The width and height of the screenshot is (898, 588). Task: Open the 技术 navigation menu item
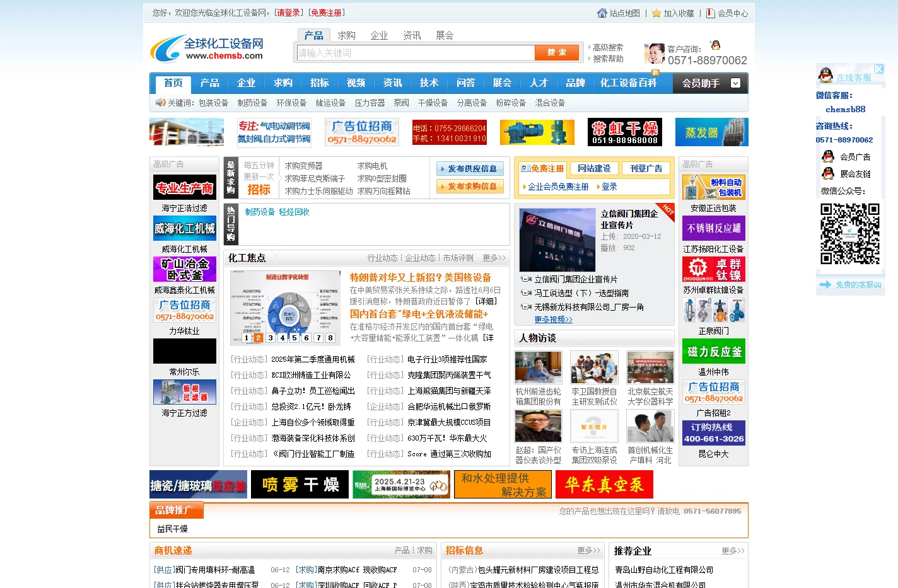(x=429, y=83)
